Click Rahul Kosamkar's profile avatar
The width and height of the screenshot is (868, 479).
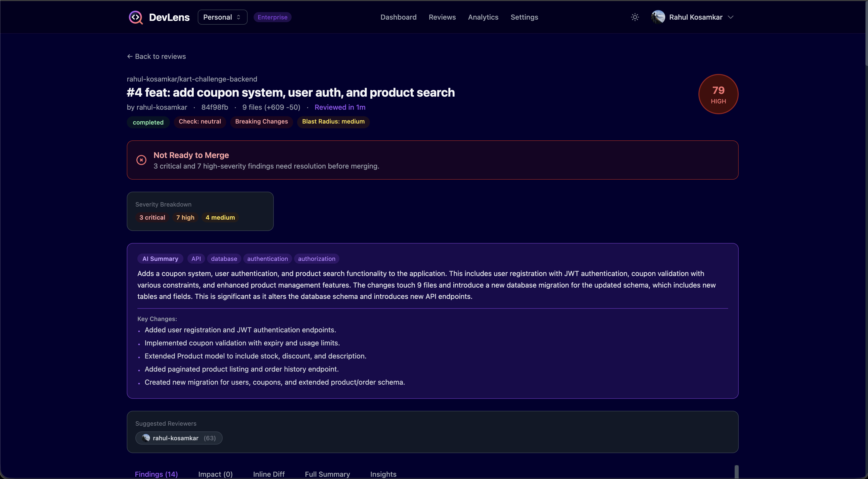[x=658, y=17]
